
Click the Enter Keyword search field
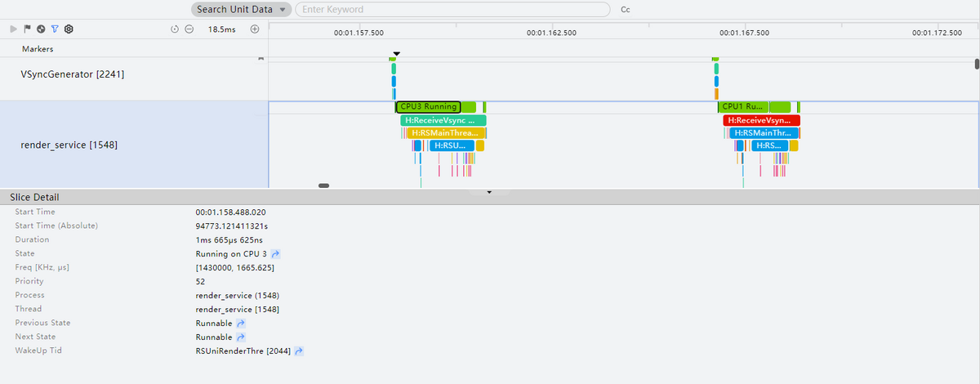452,10
